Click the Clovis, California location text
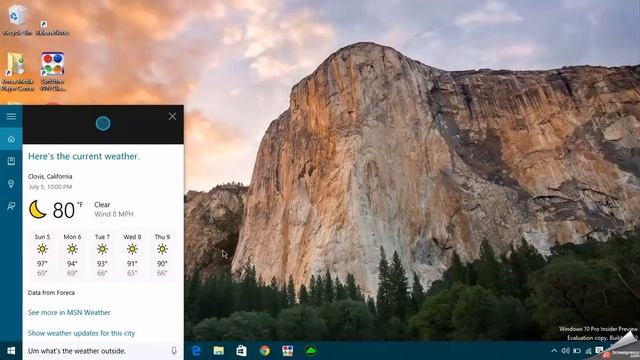 [x=50, y=176]
